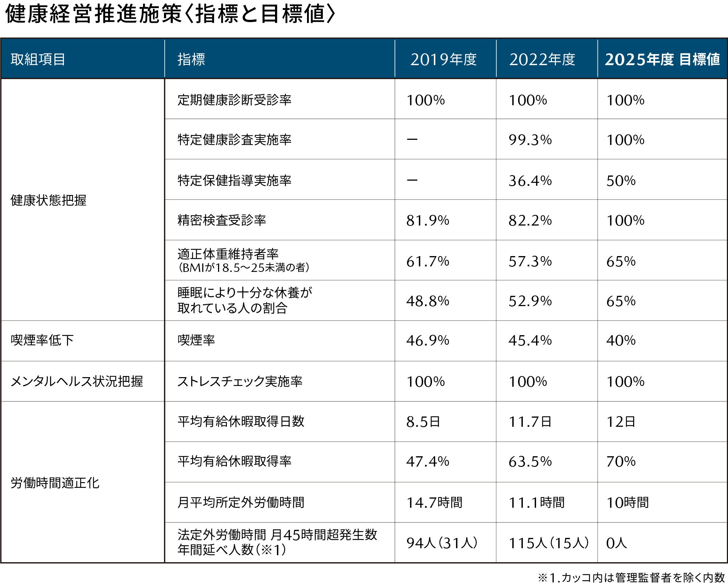Select the 48.8% value

pyautogui.click(x=428, y=301)
